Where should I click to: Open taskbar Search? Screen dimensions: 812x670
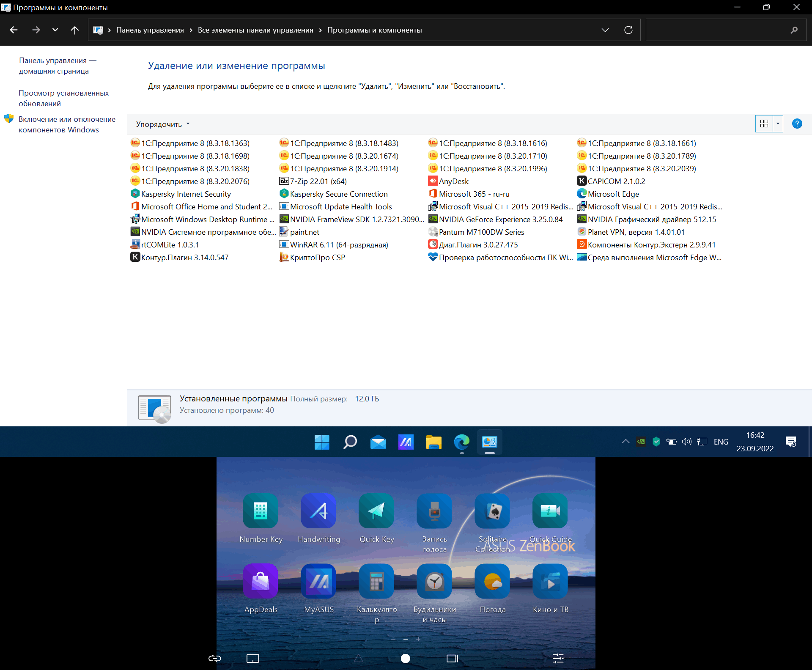pyautogui.click(x=350, y=442)
